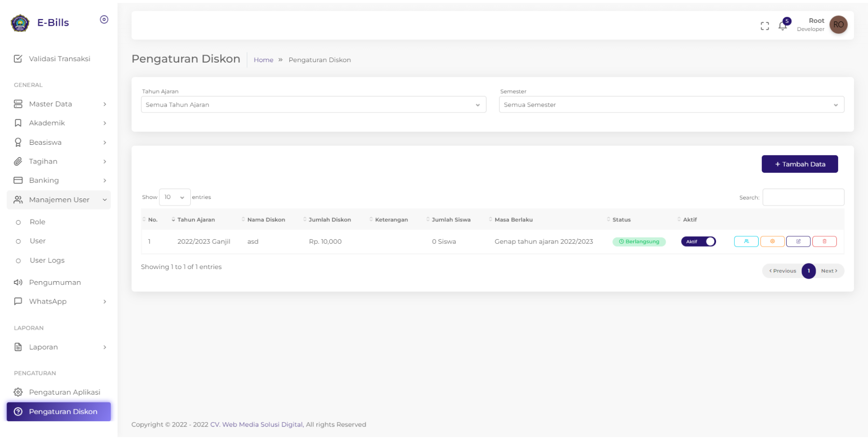Go to Pengaturan Aplikasi

pyautogui.click(x=65, y=392)
